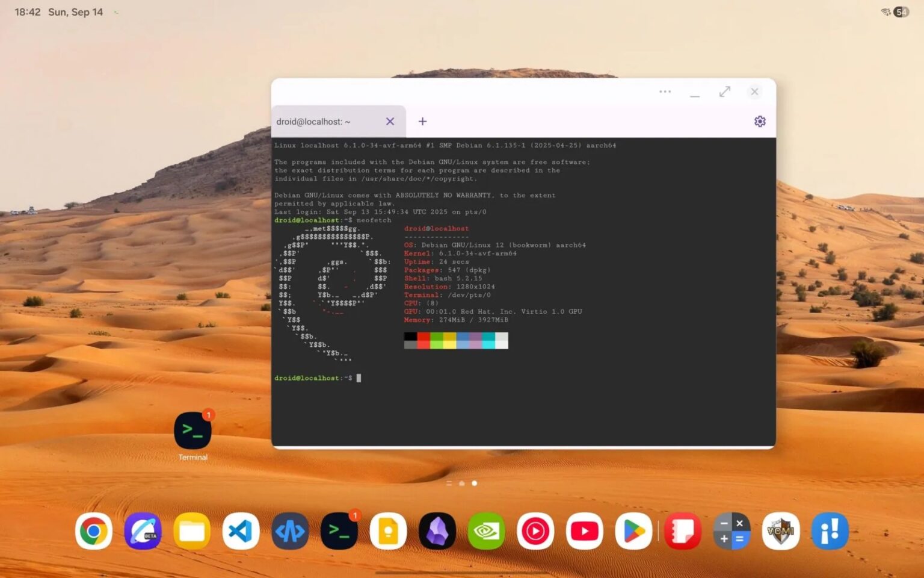The height and width of the screenshot is (578, 924).
Task: Open the Obsidian app in the dock
Action: [437, 530]
